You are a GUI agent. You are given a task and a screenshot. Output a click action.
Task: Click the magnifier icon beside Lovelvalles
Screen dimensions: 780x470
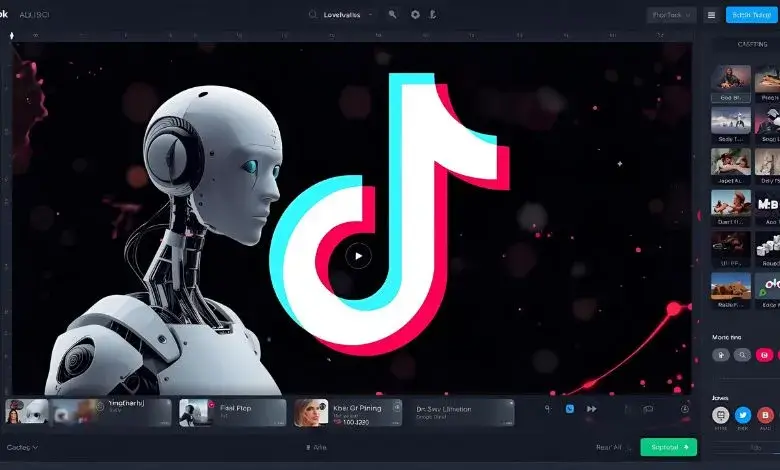(312, 14)
